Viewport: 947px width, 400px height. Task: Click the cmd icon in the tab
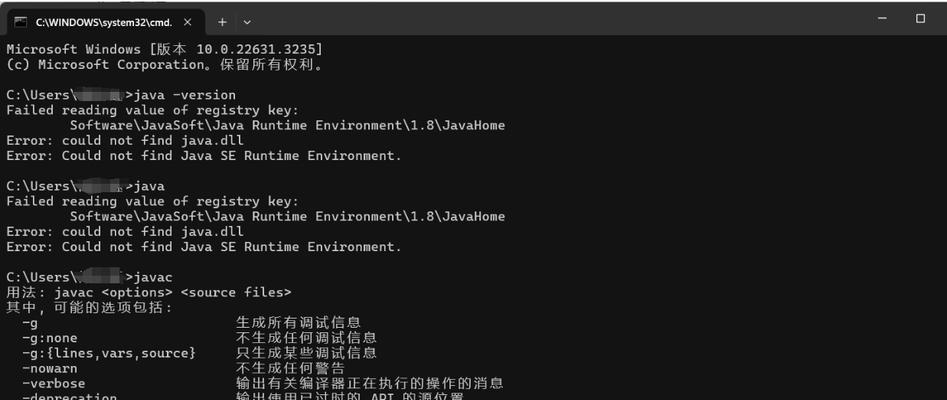point(21,22)
